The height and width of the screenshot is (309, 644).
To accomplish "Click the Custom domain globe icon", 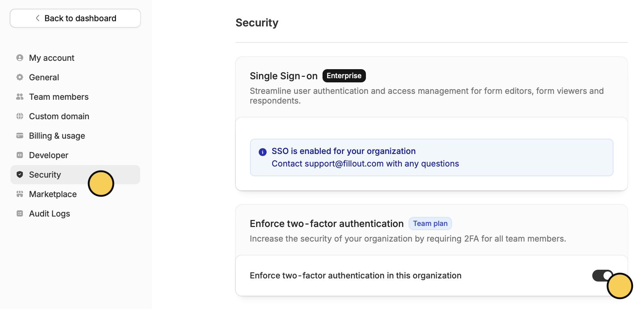I will pyautogui.click(x=20, y=116).
